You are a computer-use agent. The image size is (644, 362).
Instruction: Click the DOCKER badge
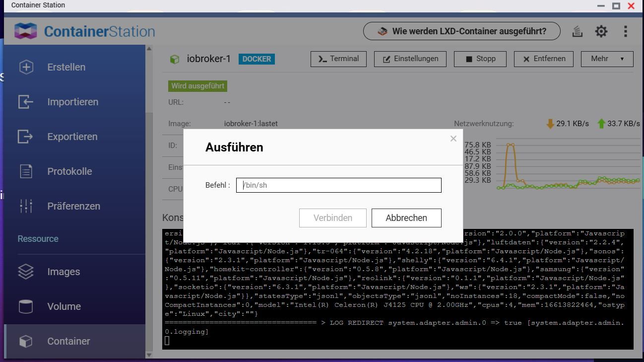point(257,59)
